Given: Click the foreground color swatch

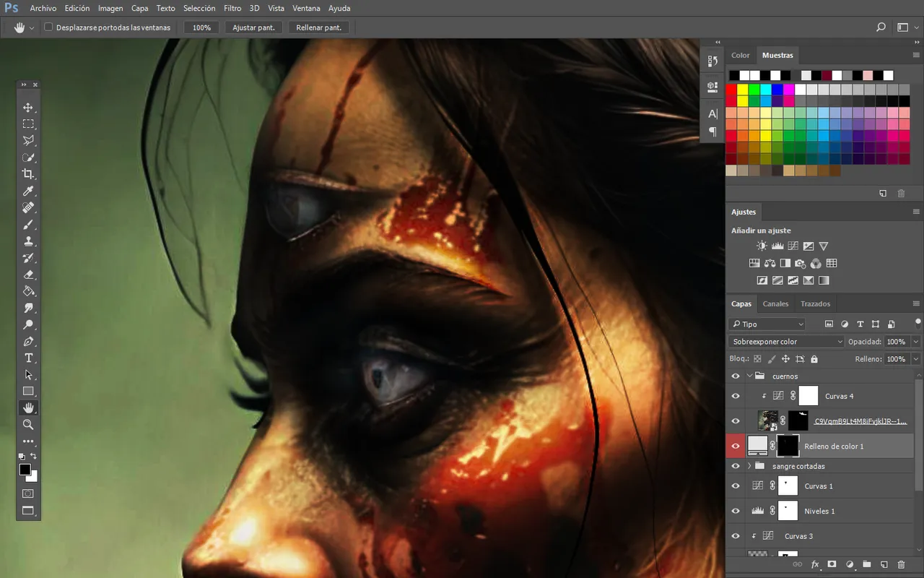Looking at the screenshot, I should pyautogui.click(x=25, y=470).
